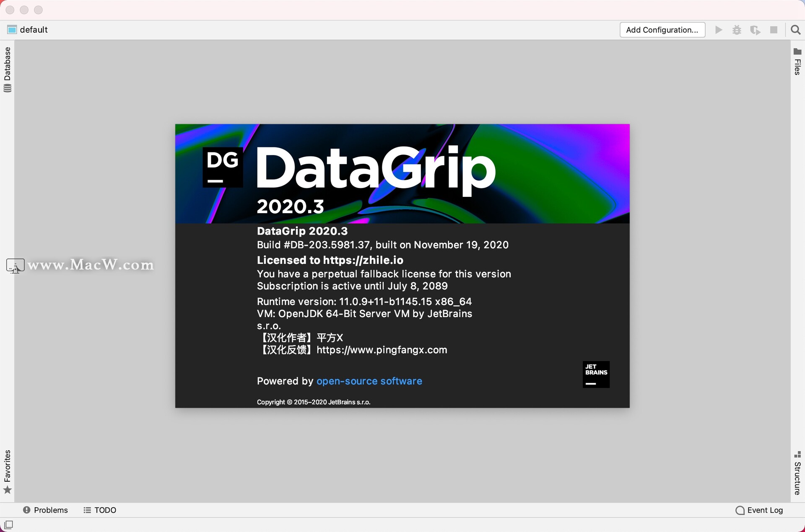Click the Runtime version line
Image resolution: width=805 pixels, height=532 pixels.
point(364,301)
